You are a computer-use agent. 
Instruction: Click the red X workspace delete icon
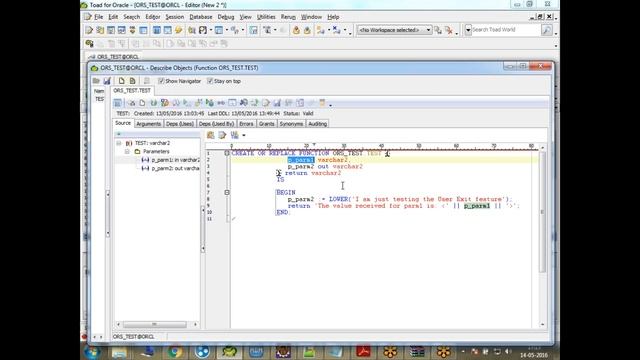pyautogui.click(x=449, y=30)
